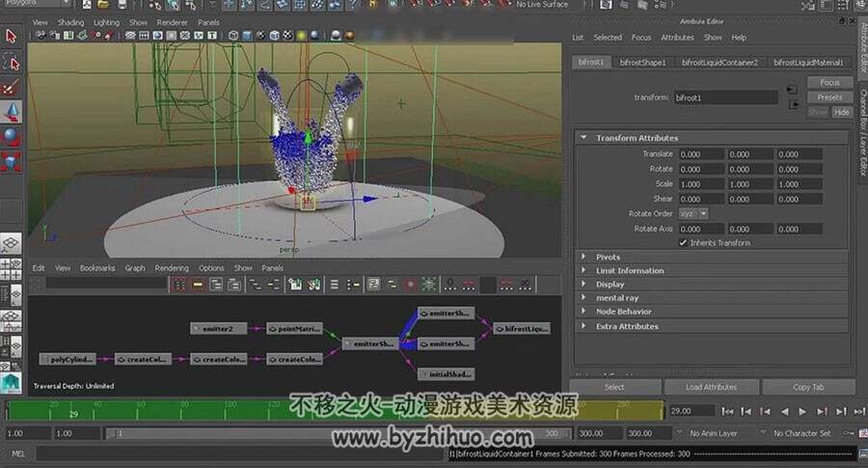This screenshot has width=868, height=468.
Task: Play the animation backwards
Action: pos(784,411)
